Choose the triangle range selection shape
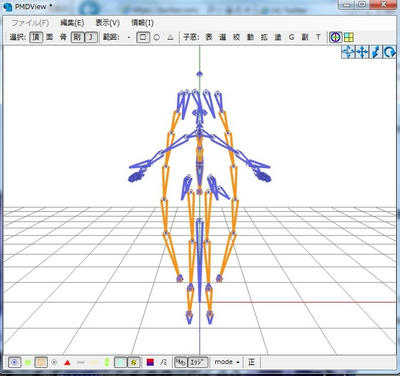400x376 pixels. click(x=170, y=37)
